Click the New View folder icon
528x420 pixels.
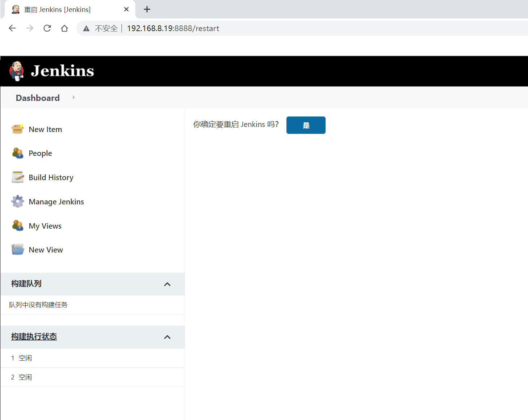click(17, 250)
